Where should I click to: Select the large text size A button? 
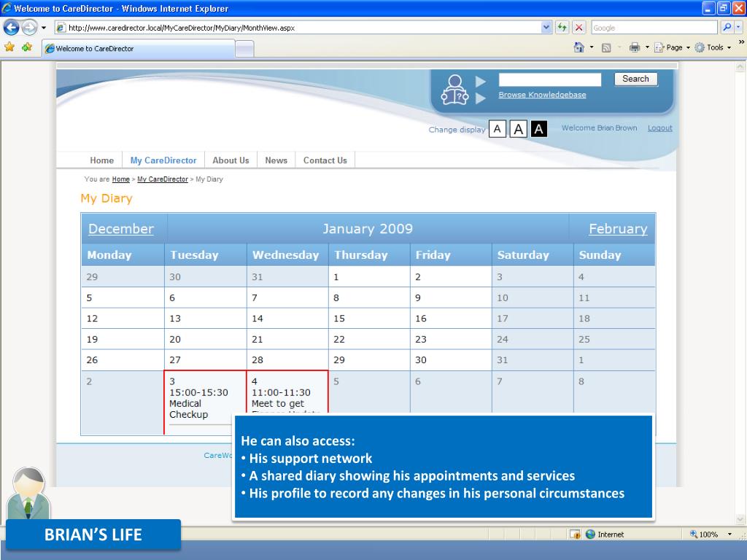[519, 128]
